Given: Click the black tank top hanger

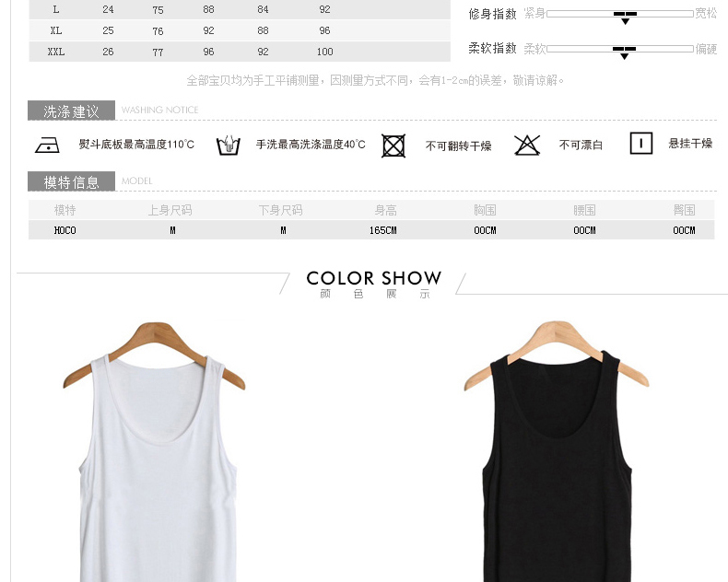Looking at the screenshot, I should [556, 345].
